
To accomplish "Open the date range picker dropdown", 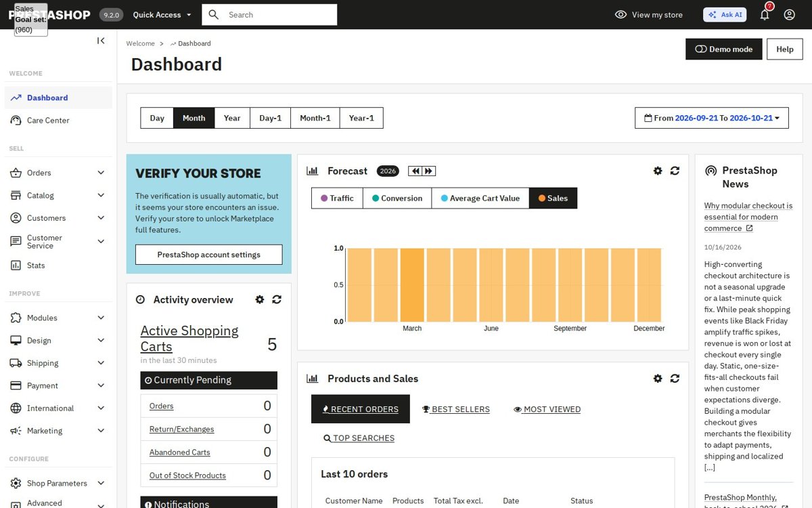I will pyautogui.click(x=712, y=118).
